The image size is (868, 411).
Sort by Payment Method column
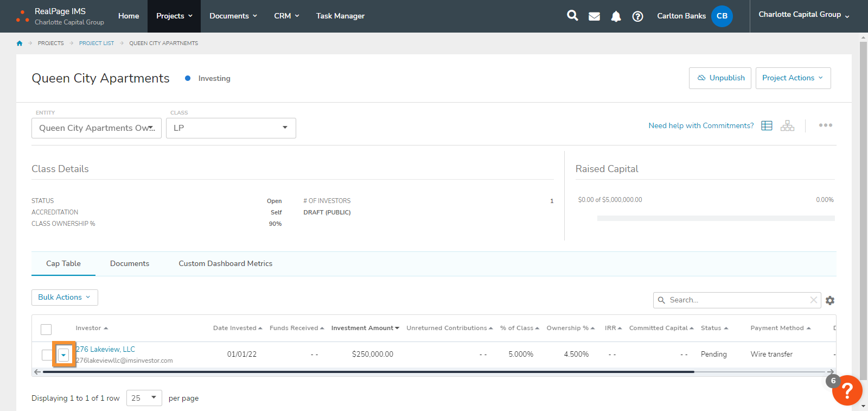point(781,328)
